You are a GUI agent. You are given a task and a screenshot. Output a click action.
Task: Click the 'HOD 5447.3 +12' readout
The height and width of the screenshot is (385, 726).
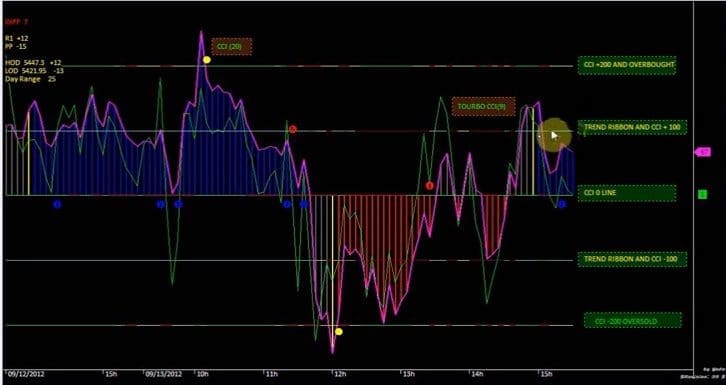(33, 62)
